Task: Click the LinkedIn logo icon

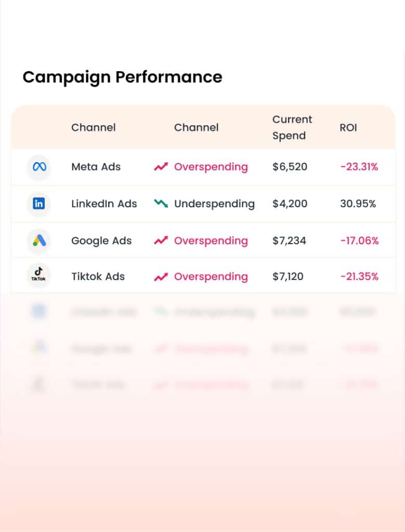Action: [39, 204]
